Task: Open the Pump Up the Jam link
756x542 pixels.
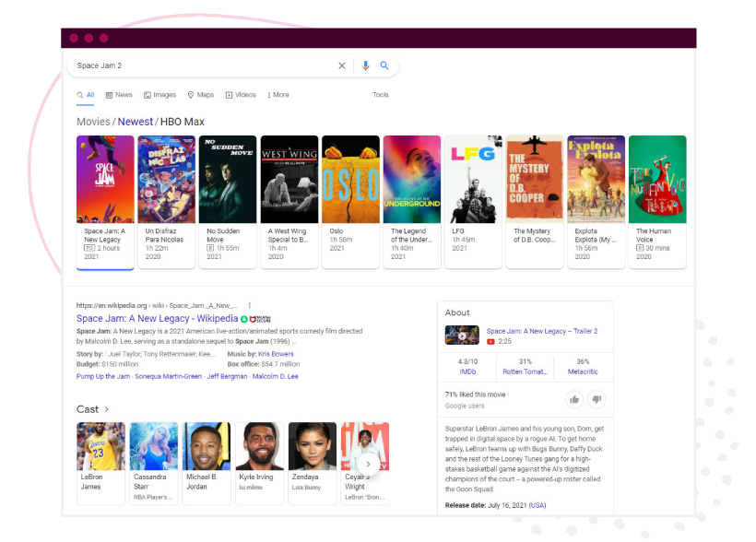Action: coord(103,376)
